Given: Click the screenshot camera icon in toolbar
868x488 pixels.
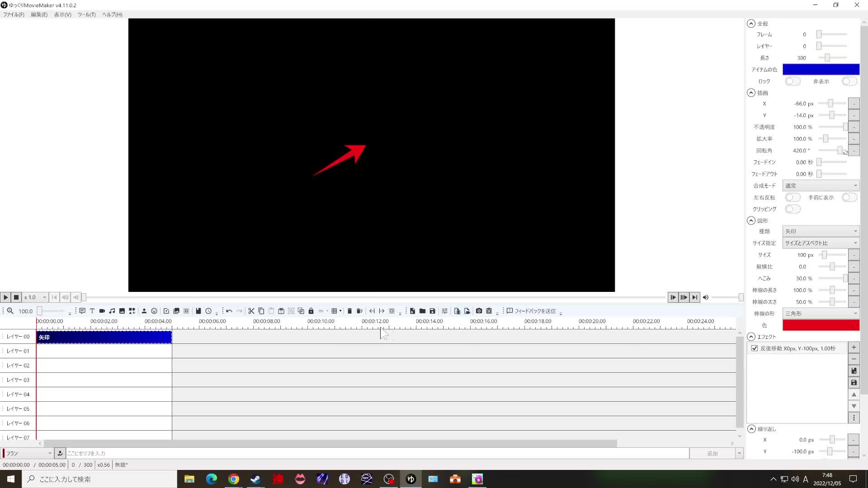Looking at the screenshot, I should 479,311.
